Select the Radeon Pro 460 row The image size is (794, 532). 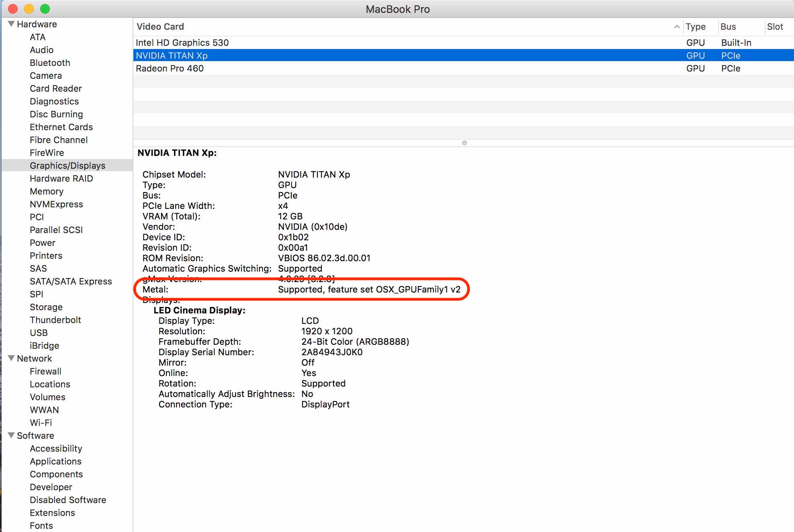pyautogui.click(x=464, y=68)
